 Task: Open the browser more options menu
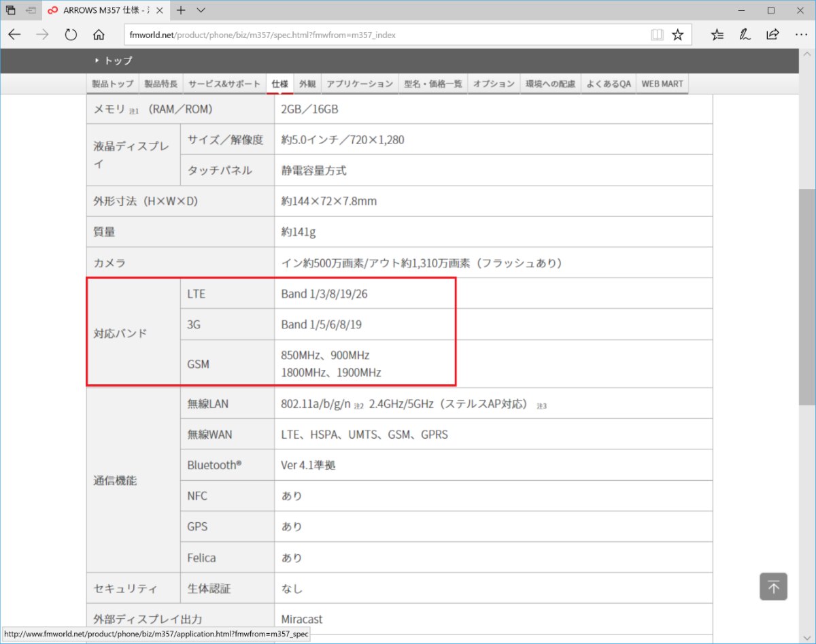[x=800, y=35]
